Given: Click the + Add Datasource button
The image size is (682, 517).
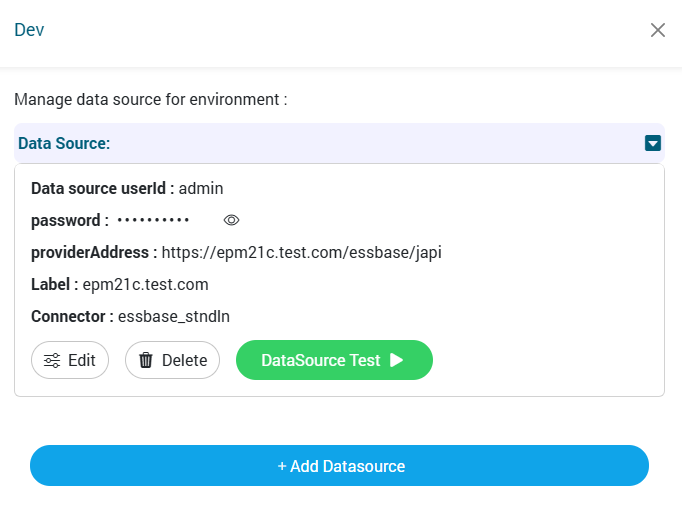Looking at the screenshot, I should (340, 466).
